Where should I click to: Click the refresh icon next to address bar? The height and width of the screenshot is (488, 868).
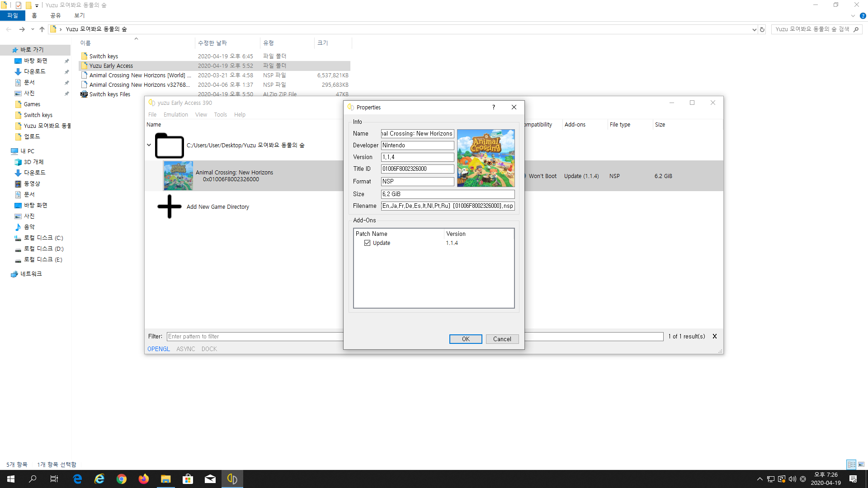(x=762, y=29)
